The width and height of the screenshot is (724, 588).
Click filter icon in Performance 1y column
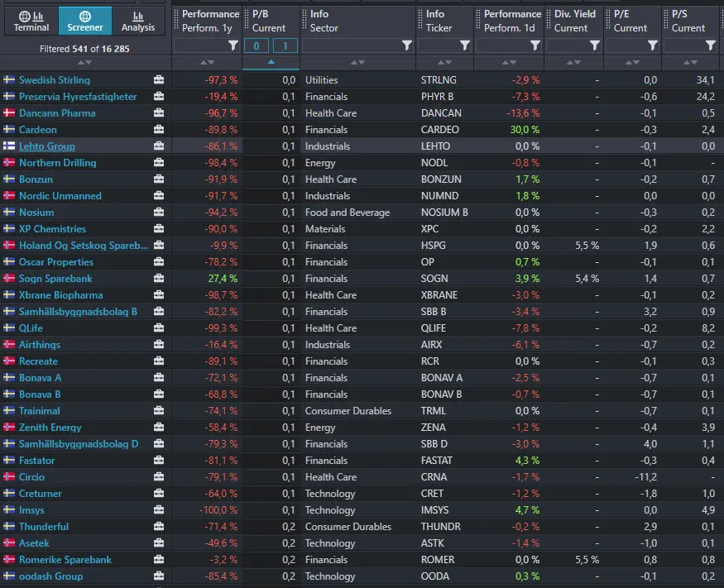click(x=233, y=45)
